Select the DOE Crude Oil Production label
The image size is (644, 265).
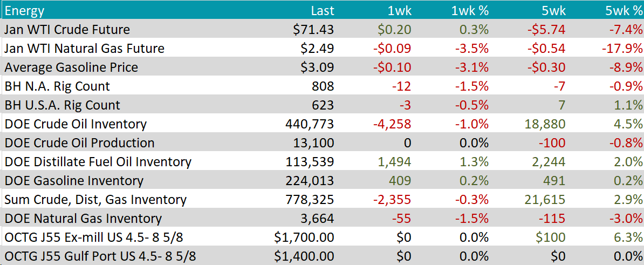[x=79, y=143]
